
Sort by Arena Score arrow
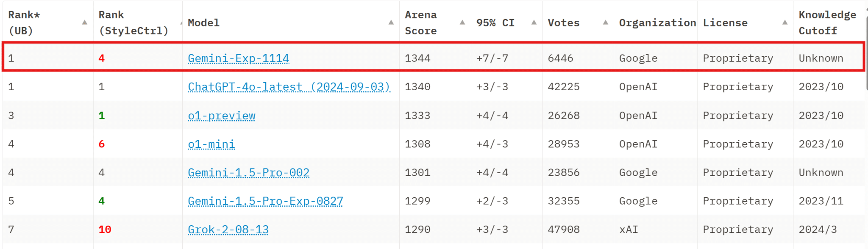(462, 22)
